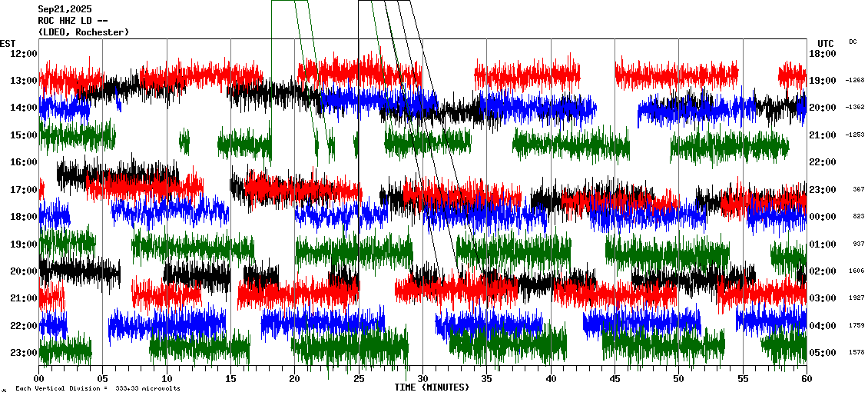Click the -1268 DC offset value
Image resolution: width=868 pixels, height=399 pixels.
pos(855,80)
